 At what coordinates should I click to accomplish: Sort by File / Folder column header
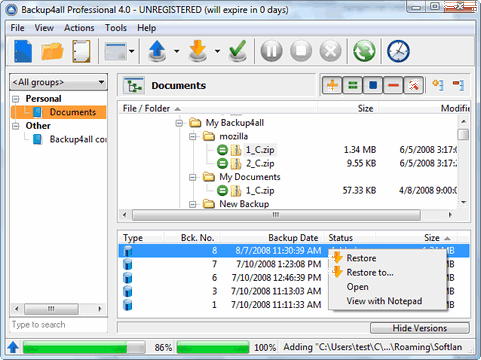coord(218,109)
